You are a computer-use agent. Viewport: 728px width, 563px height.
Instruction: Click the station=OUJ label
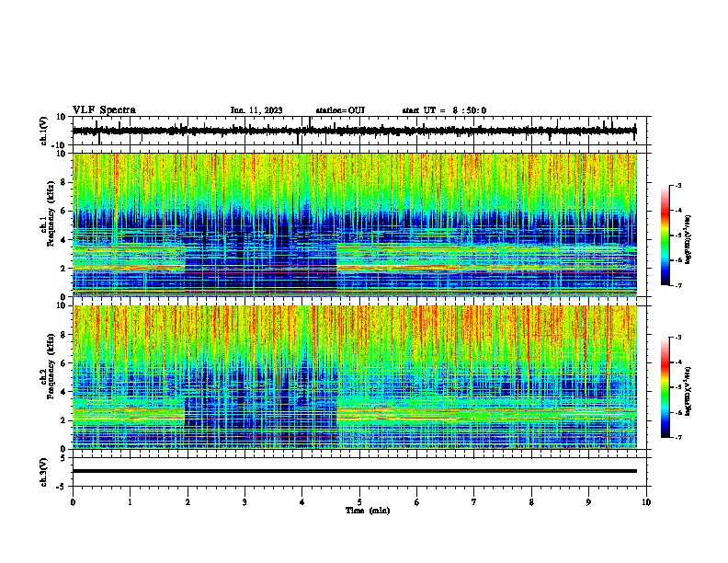340,110
